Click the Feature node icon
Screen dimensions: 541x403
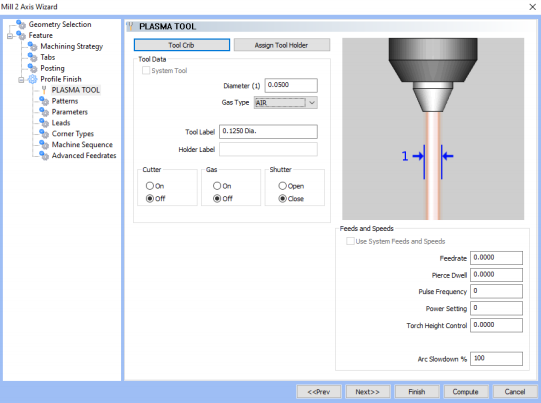[x=21, y=35]
